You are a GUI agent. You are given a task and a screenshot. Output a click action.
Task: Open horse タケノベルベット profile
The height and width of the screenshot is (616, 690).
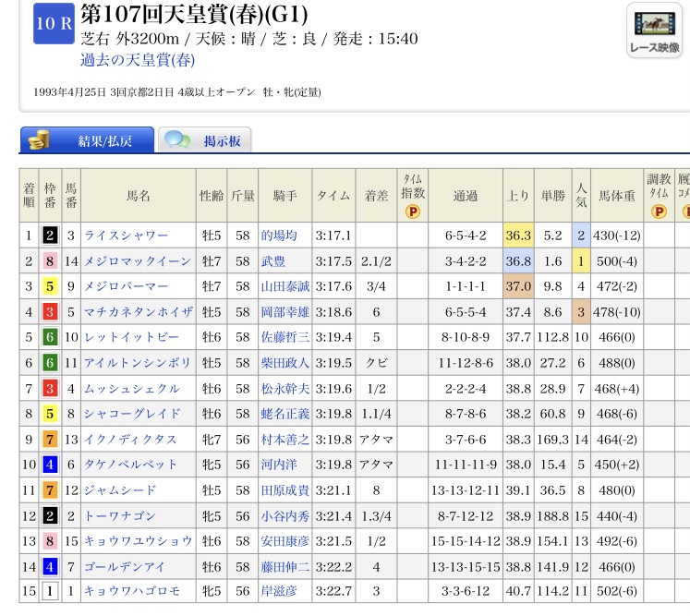pos(132,464)
